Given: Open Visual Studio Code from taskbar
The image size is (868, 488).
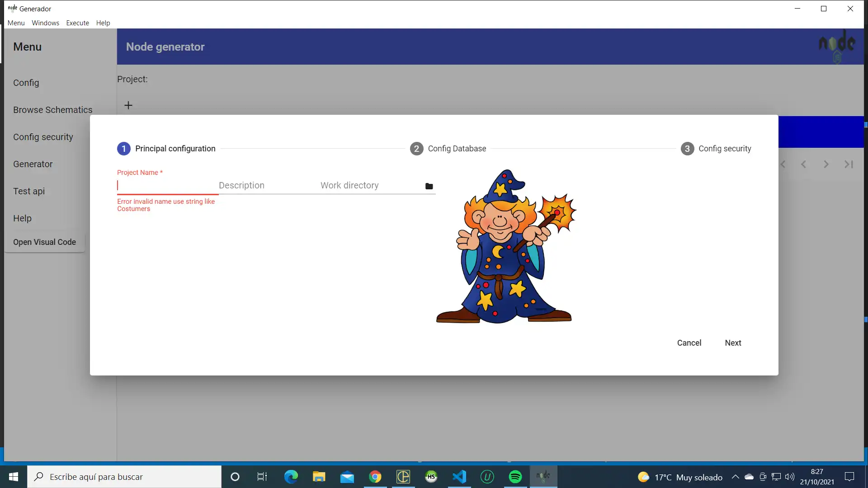Looking at the screenshot, I should (x=459, y=477).
